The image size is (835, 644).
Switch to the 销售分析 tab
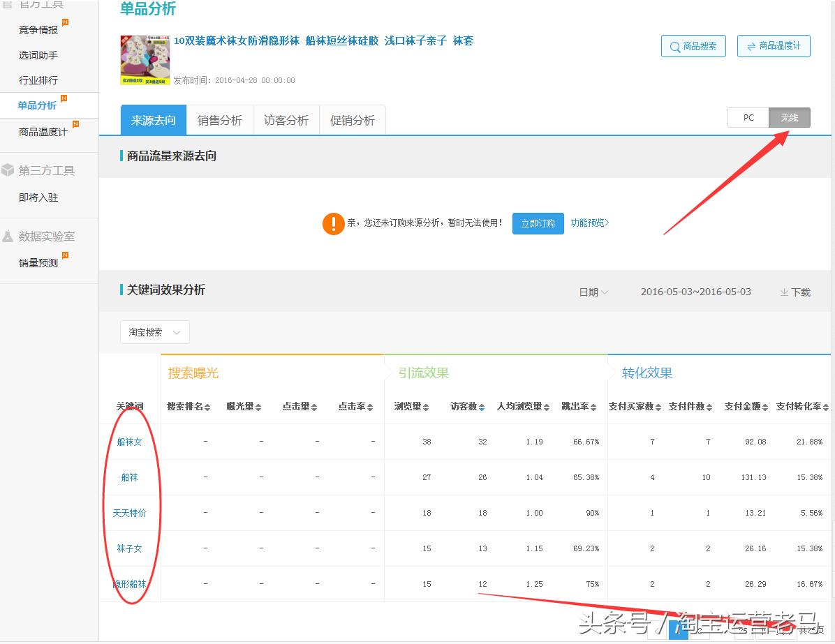[220, 119]
